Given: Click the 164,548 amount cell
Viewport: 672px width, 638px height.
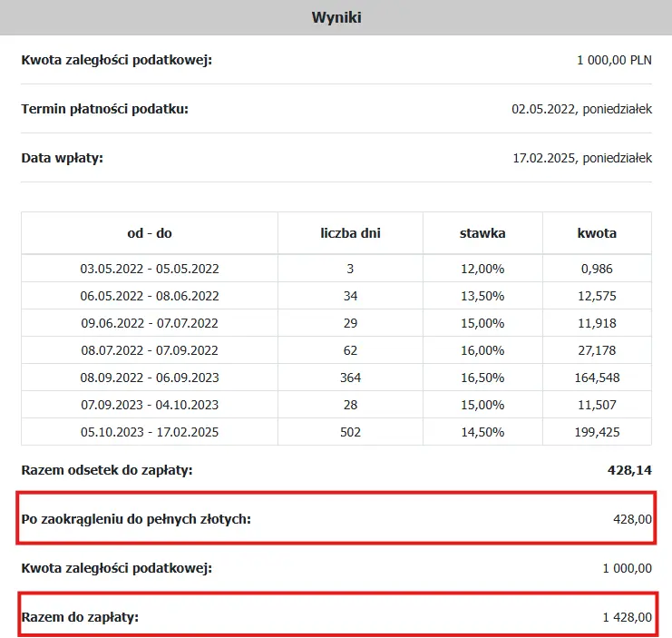Looking at the screenshot, I should pyautogui.click(x=597, y=378).
